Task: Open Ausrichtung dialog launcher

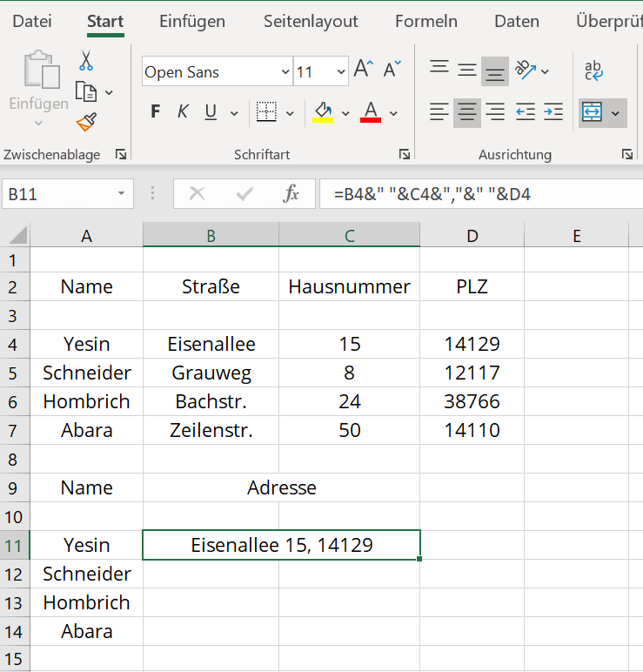Action: (627, 154)
